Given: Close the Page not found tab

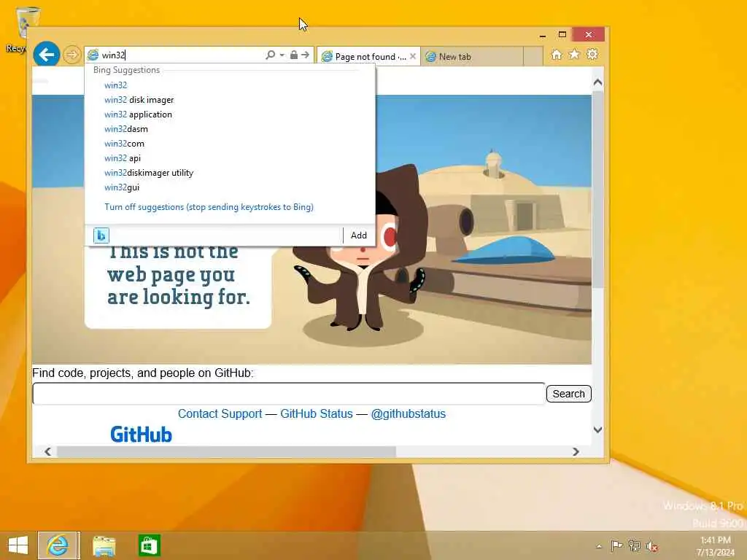Looking at the screenshot, I should coord(413,56).
